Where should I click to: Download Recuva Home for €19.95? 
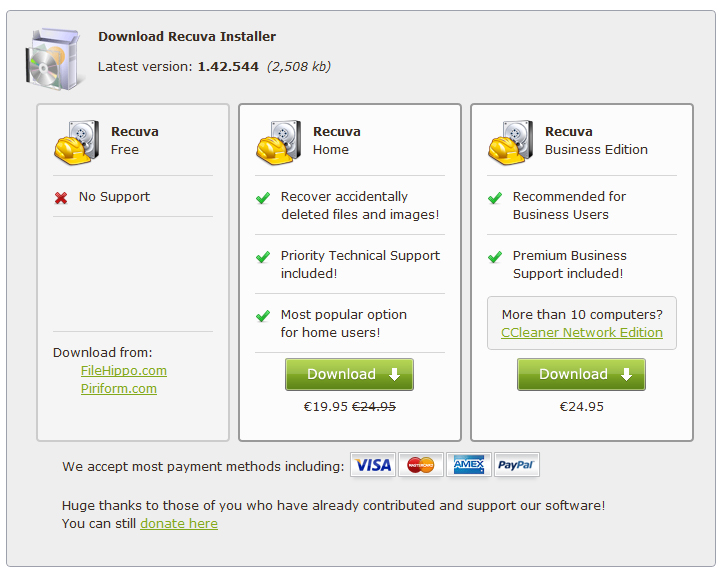(x=349, y=374)
